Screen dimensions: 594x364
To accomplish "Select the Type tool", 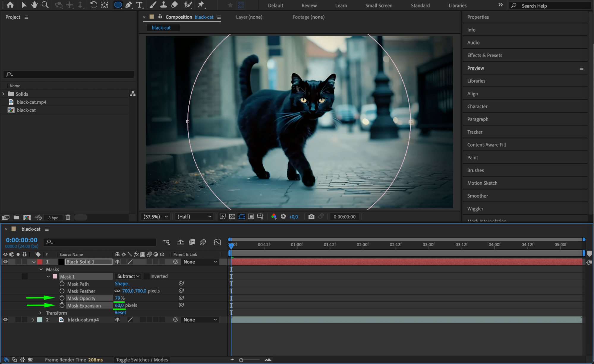I will pos(139,5).
